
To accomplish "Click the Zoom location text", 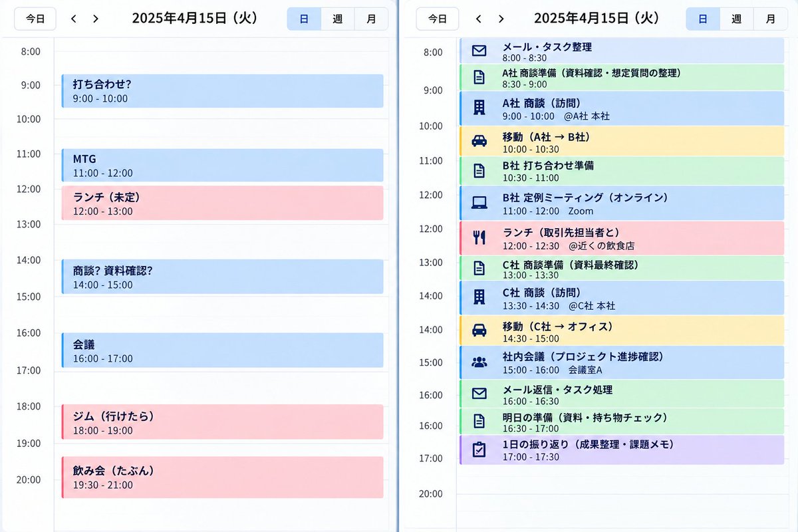I will click(x=581, y=211).
